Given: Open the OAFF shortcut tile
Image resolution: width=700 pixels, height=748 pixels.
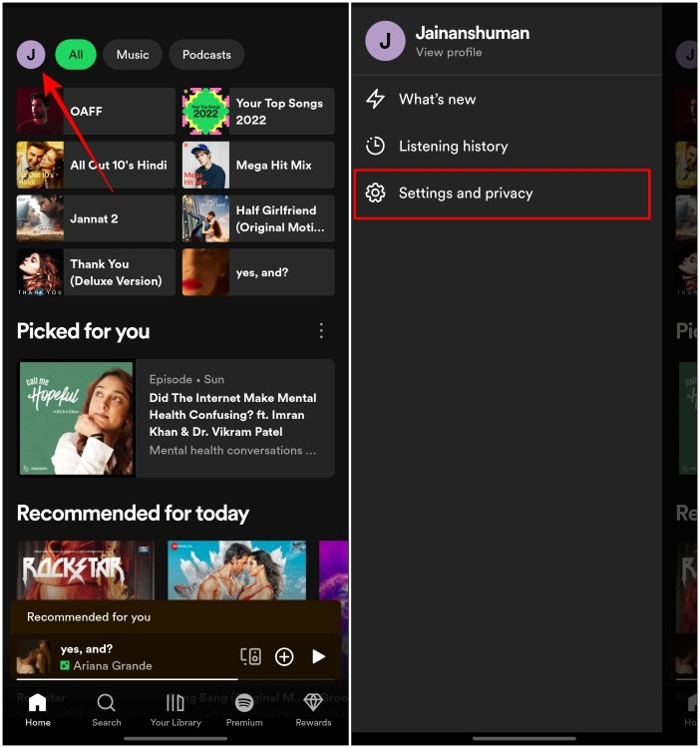Looking at the screenshot, I should coord(96,111).
